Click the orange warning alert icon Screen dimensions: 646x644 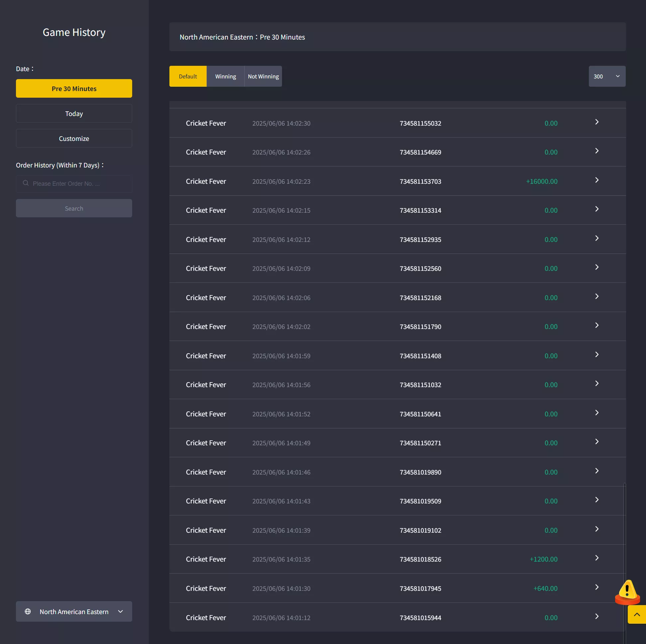coord(627,592)
